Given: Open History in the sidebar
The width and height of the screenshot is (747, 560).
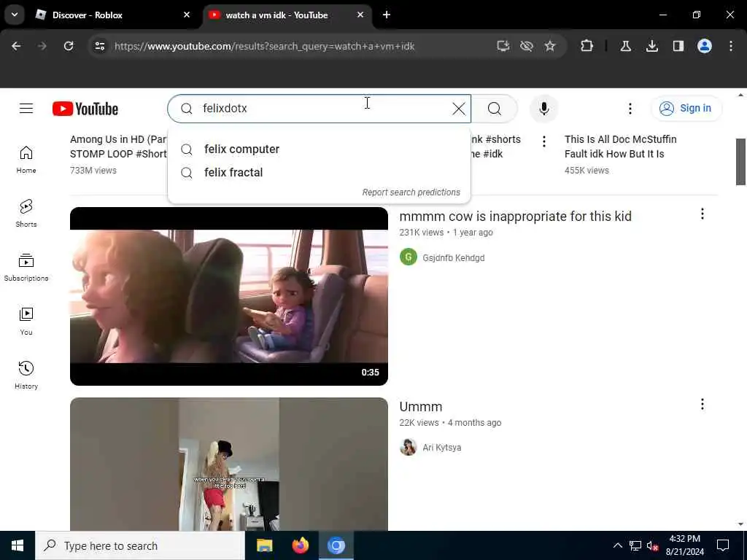Looking at the screenshot, I should [x=26, y=376].
